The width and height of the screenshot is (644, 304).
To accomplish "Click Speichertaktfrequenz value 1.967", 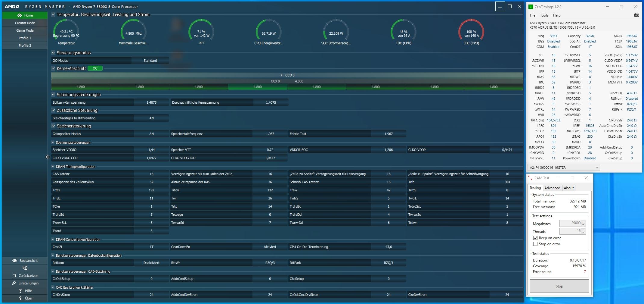I will [270, 134].
